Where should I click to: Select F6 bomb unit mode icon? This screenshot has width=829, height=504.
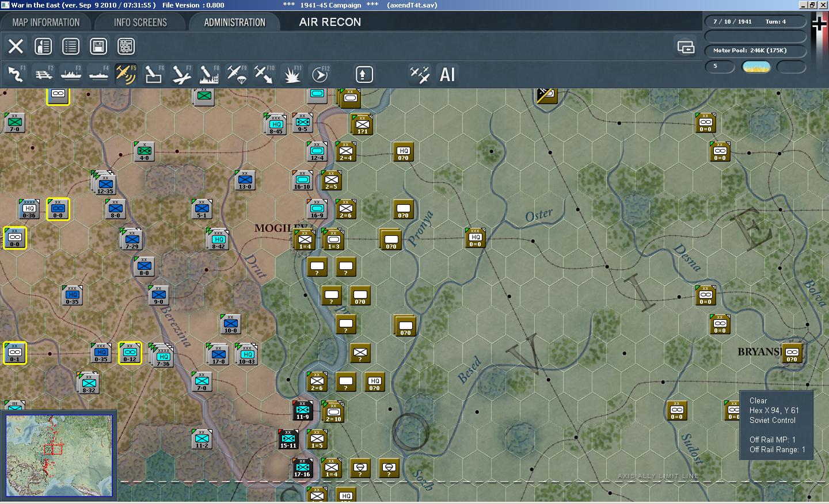154,74
